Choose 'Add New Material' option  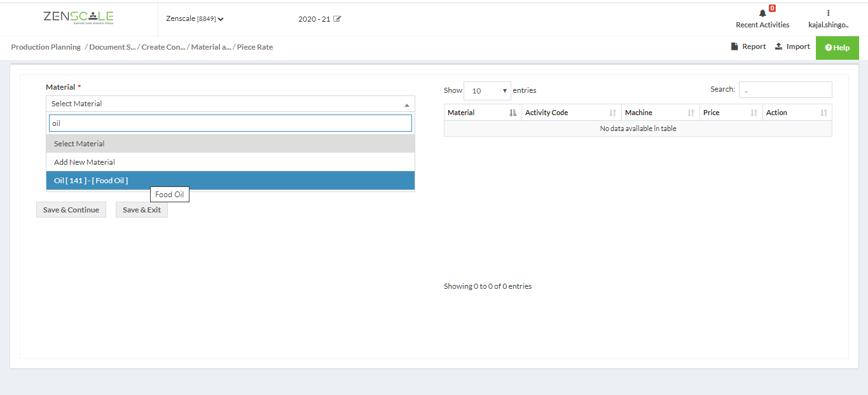click(x=230, y=162)
